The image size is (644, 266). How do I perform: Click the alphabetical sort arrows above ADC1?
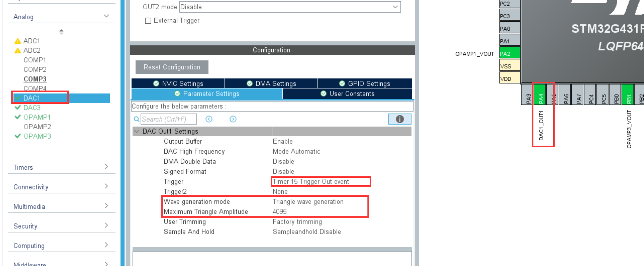[61, 32]
